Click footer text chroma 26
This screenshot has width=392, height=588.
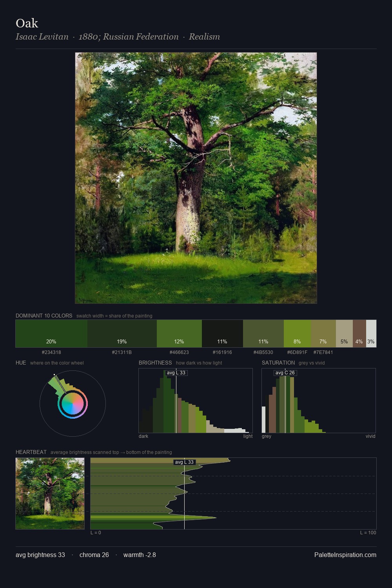[94, 555]
